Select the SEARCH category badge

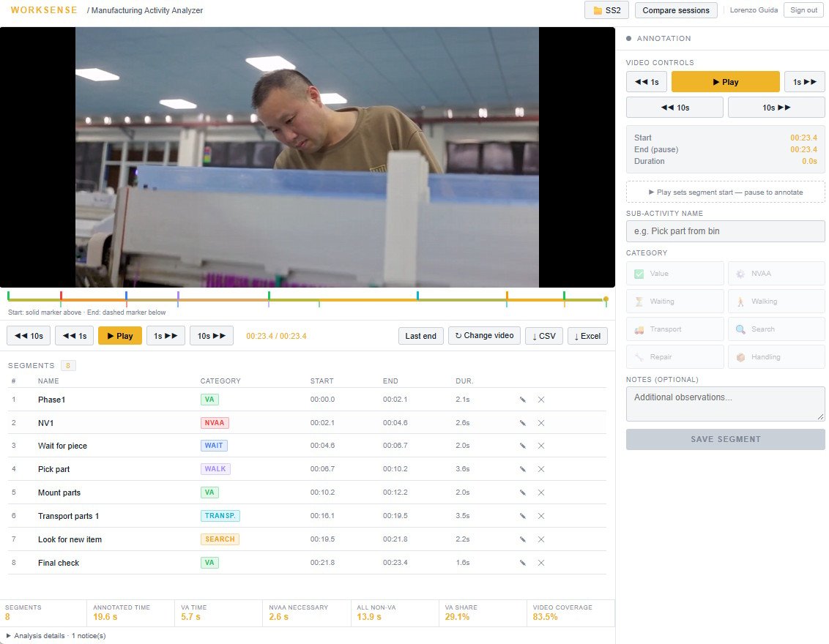tap(220, 539)
